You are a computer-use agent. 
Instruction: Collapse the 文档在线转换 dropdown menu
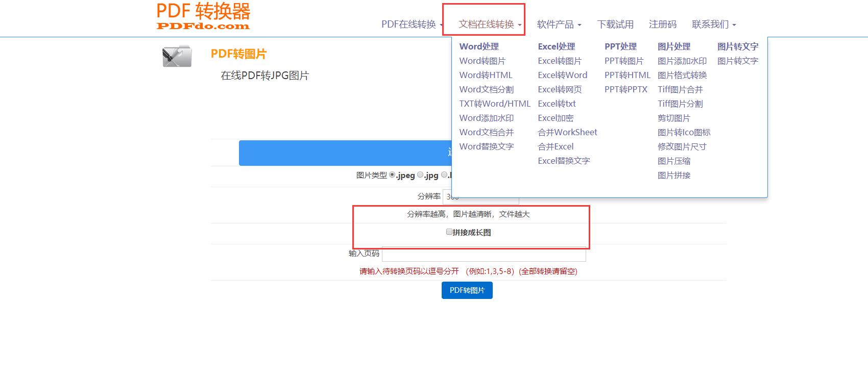[490, 24]
